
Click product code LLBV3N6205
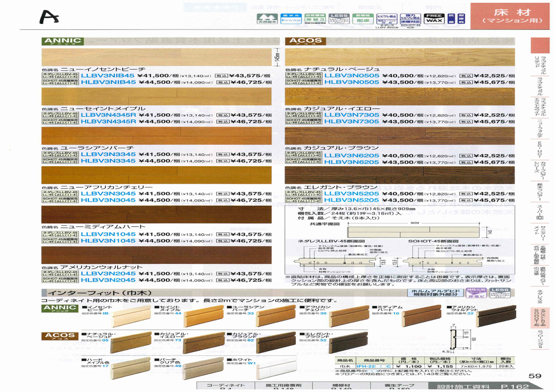351,155
